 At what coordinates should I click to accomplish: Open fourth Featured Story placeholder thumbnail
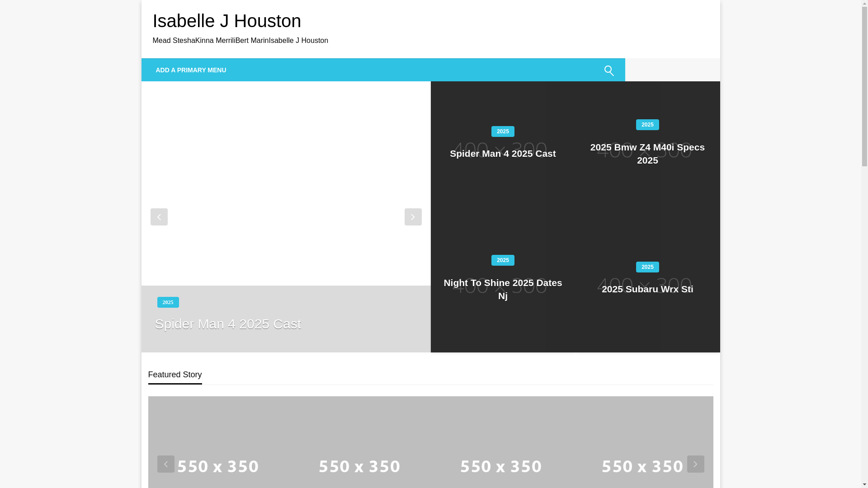(642, 442)
